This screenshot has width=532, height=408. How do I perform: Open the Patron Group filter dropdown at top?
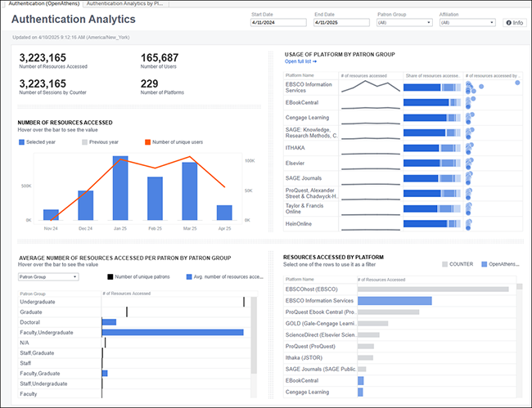click(404, 23)
